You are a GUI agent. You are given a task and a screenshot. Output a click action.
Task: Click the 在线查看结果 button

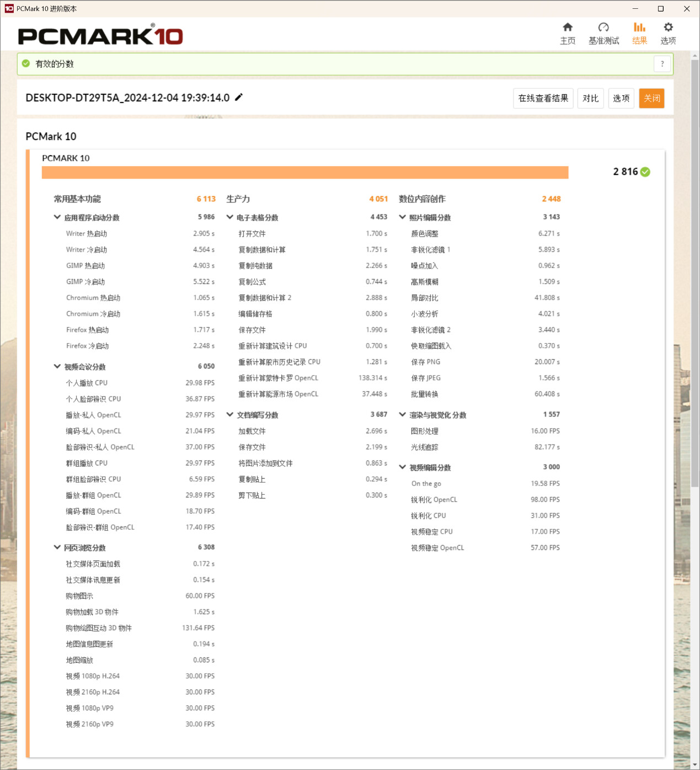click(x=543, y=98)
